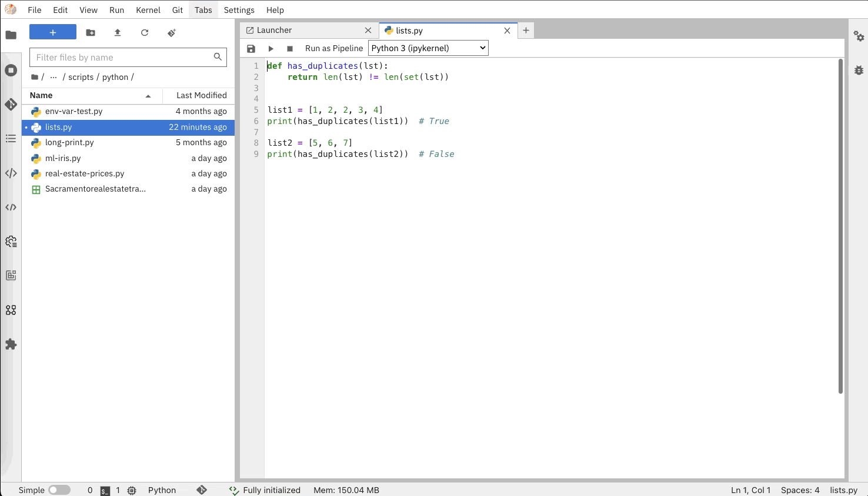
Task: Toggle Simple mode switch
Action: pos(59,490)
